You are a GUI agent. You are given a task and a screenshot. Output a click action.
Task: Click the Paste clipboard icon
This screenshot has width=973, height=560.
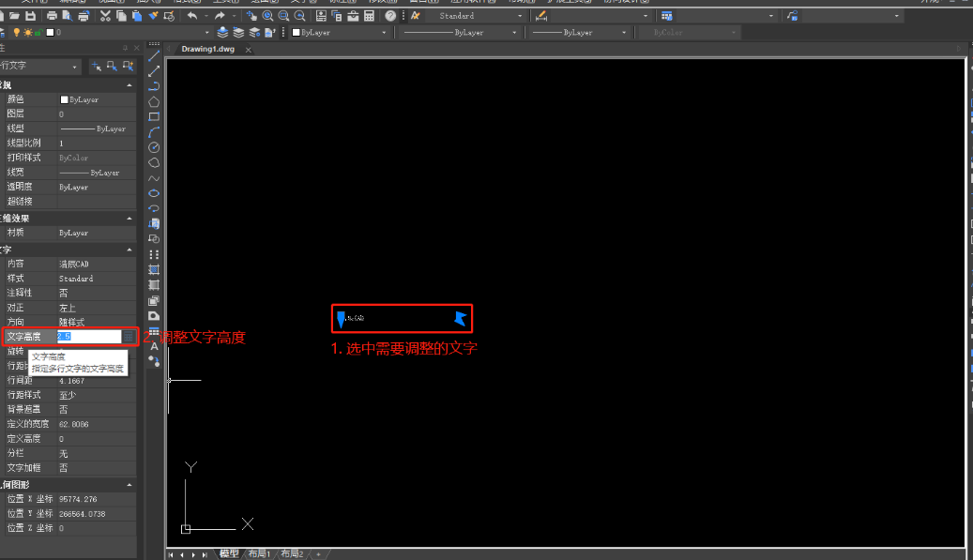[137, 16]
